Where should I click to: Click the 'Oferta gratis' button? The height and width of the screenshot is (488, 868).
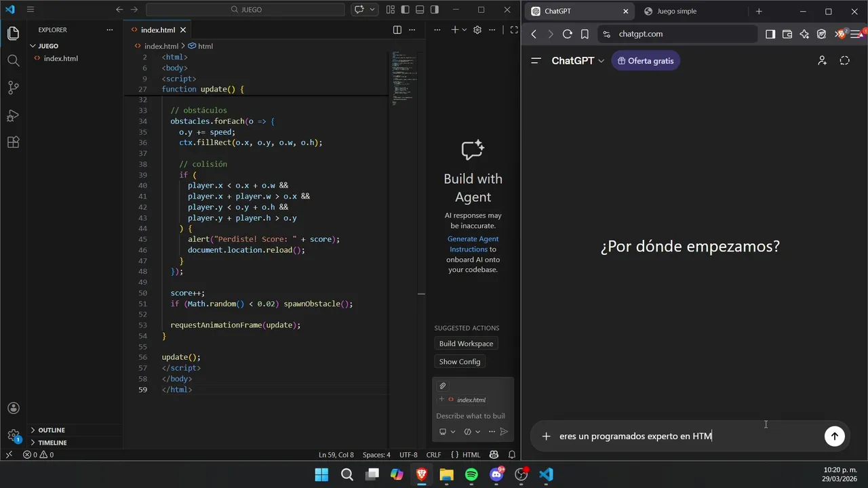[646, 61]
